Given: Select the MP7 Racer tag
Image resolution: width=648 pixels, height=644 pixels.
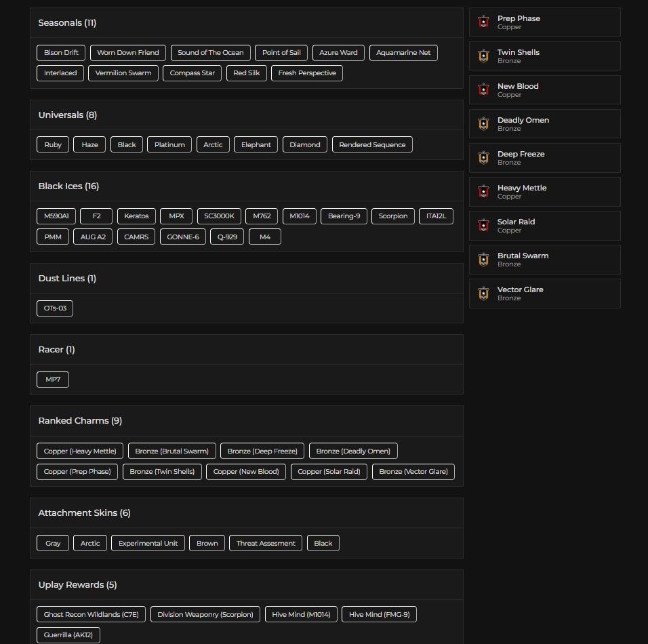Looking at the screenshot, I should click(x=53, y=380).
